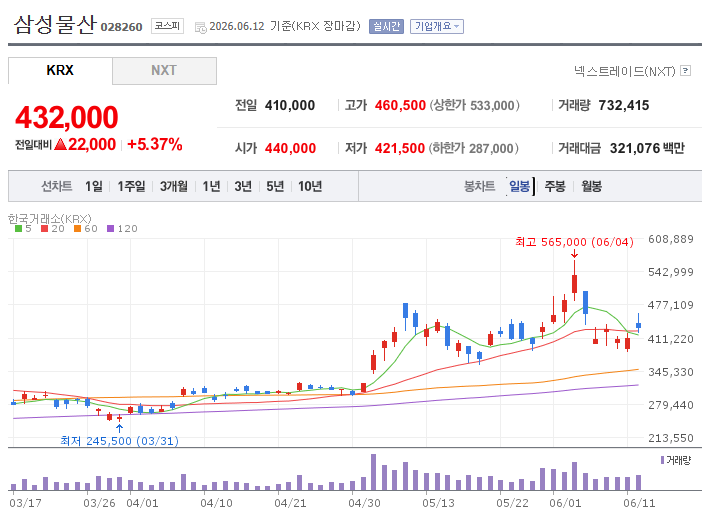Click the 608,889 price axis label
This screenshot has height=517, width=702.
click(x=671, y=239)
